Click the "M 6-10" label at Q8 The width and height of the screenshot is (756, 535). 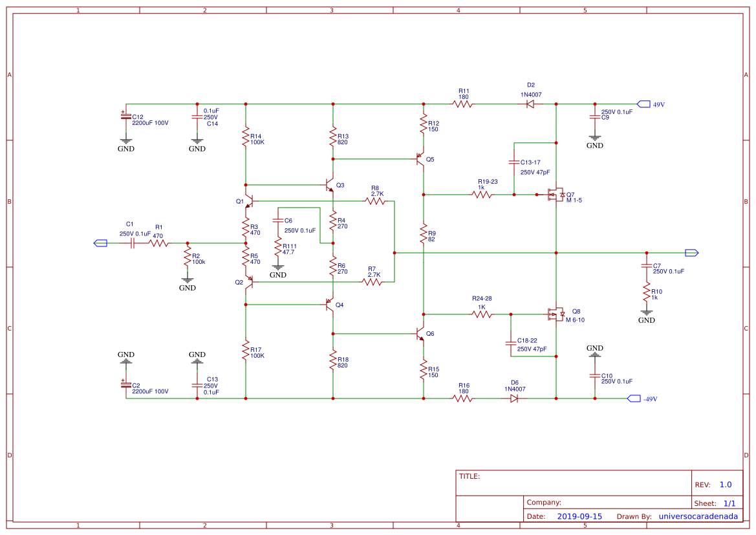pyautogui.click(x=575, y=320)
